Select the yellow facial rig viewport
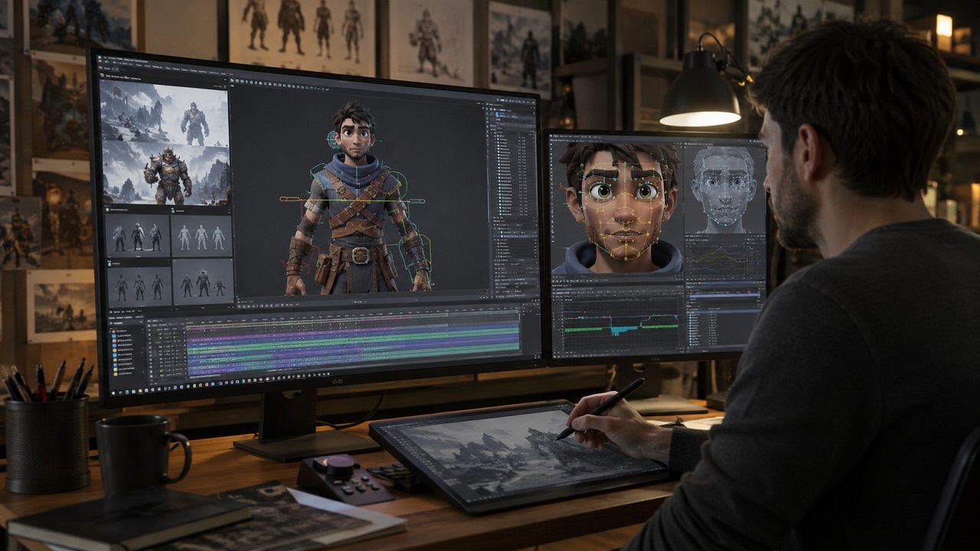This screenshot has height=551, width=980. [618, 207]
